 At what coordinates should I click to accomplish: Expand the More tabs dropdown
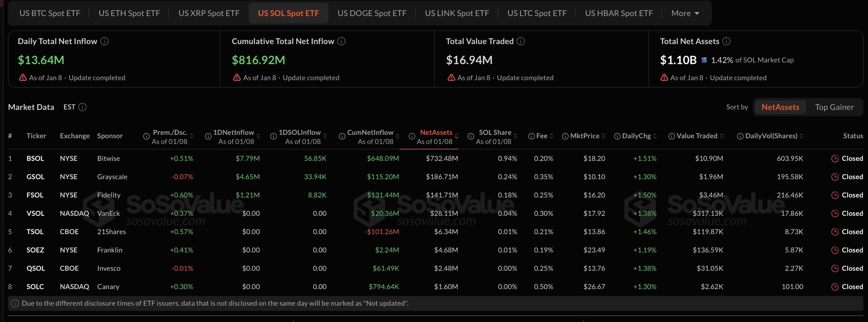(x=684, y=13)
